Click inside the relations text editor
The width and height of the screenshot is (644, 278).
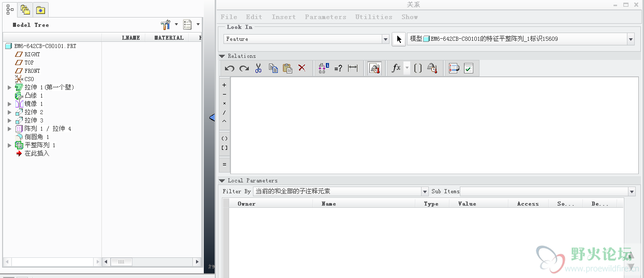click(x=435, y=125)
